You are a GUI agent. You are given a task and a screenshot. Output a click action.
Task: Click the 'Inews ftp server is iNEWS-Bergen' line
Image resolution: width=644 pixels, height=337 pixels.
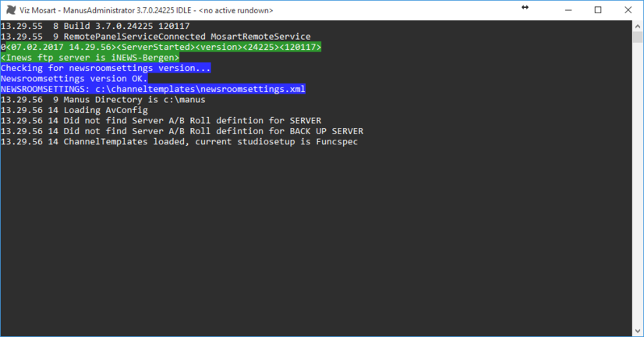(x=90, y=58)
